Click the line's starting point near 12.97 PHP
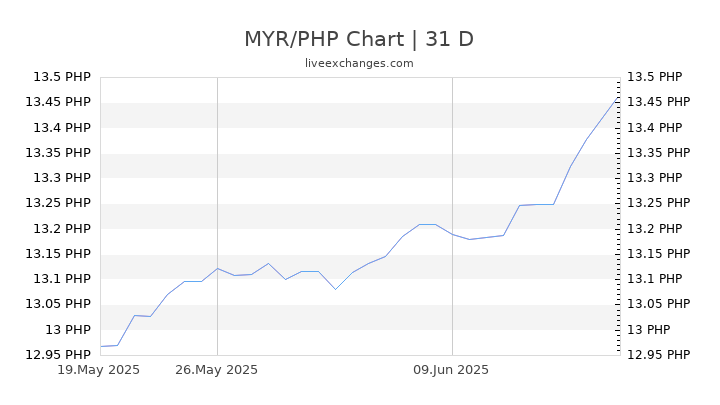Image resolution: width=720 pixels, height=405 pixels. 101,346
